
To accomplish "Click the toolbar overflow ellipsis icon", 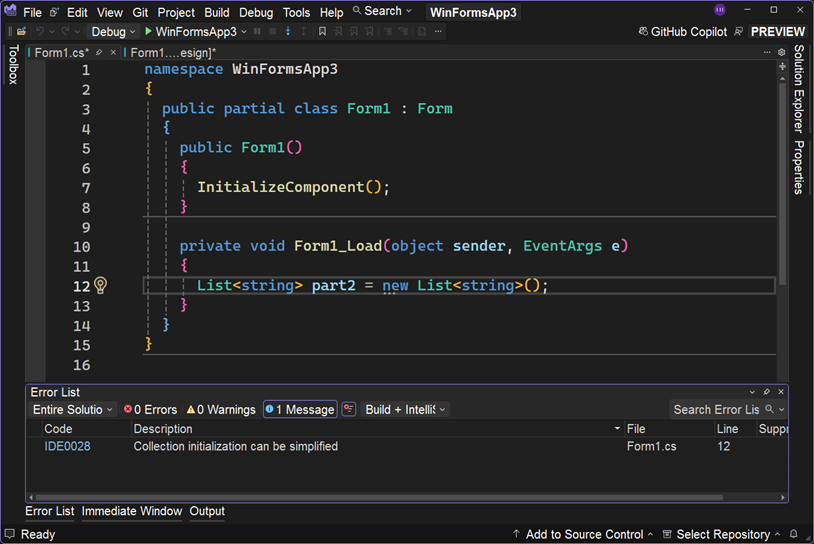I will (x=438, y=32).
